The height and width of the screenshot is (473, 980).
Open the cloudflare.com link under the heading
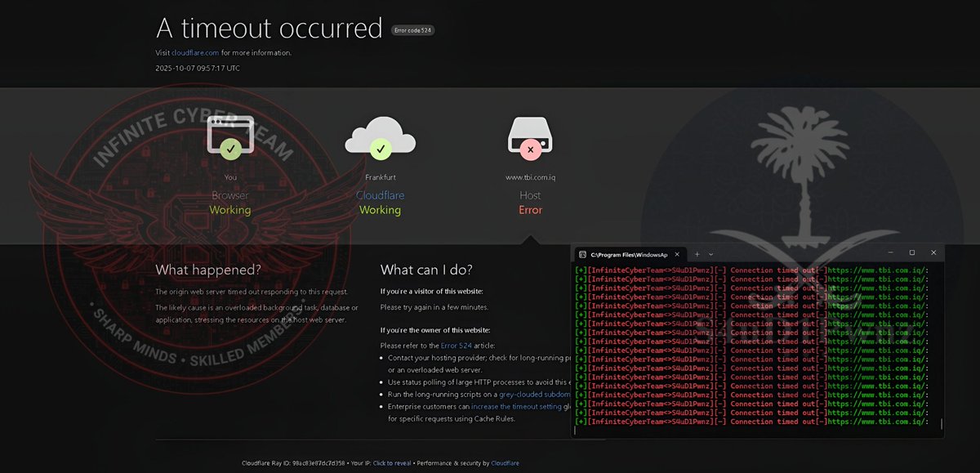coord(195,52)
